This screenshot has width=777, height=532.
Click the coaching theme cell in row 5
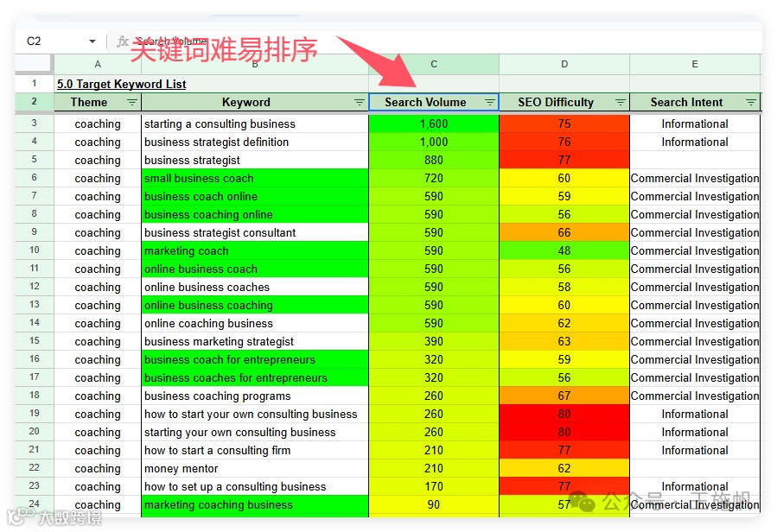coord(98,161)
